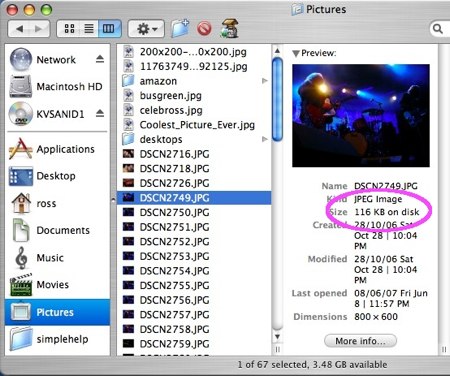Click the red delete toolbar icon
The height and width of the screenshot is (376, 450).
pos(204,29)
